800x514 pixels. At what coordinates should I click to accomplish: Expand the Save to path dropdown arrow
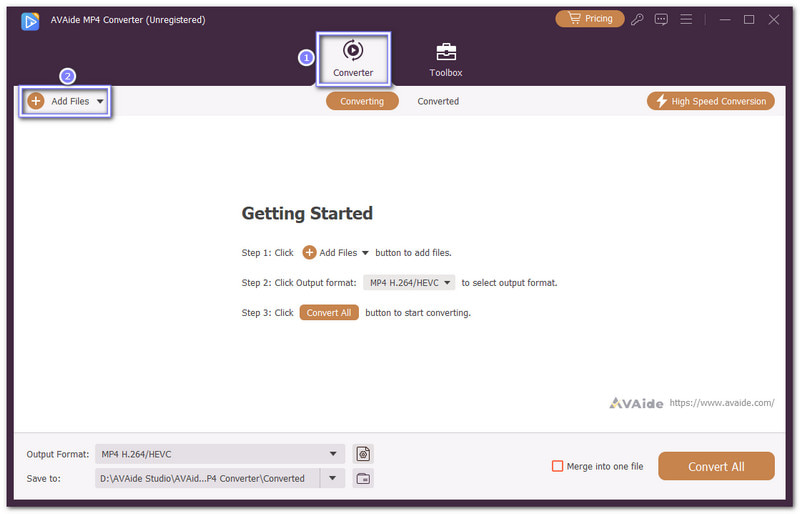point(332,478)
